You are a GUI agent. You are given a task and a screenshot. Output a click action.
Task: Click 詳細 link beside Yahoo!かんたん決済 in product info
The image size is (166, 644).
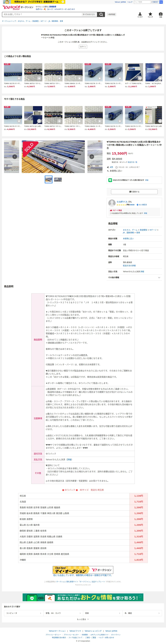pyautogui.click(x=142, y=272)
